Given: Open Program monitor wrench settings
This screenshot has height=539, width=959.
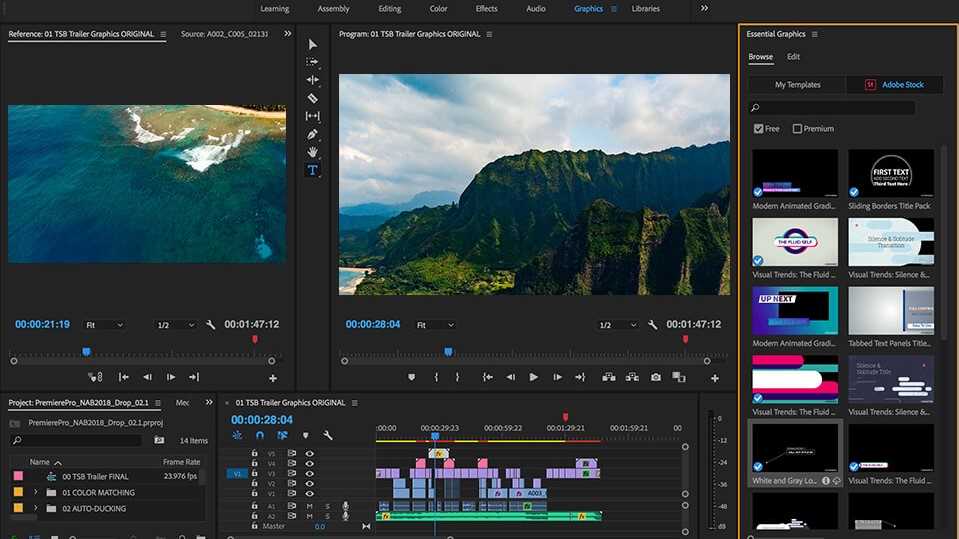Looking at the screenshot, I should pos(653,325).
